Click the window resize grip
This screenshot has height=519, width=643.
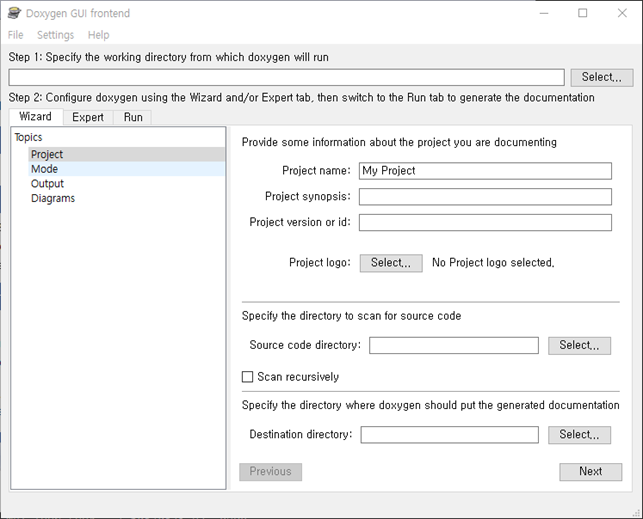tap(637, 512)
